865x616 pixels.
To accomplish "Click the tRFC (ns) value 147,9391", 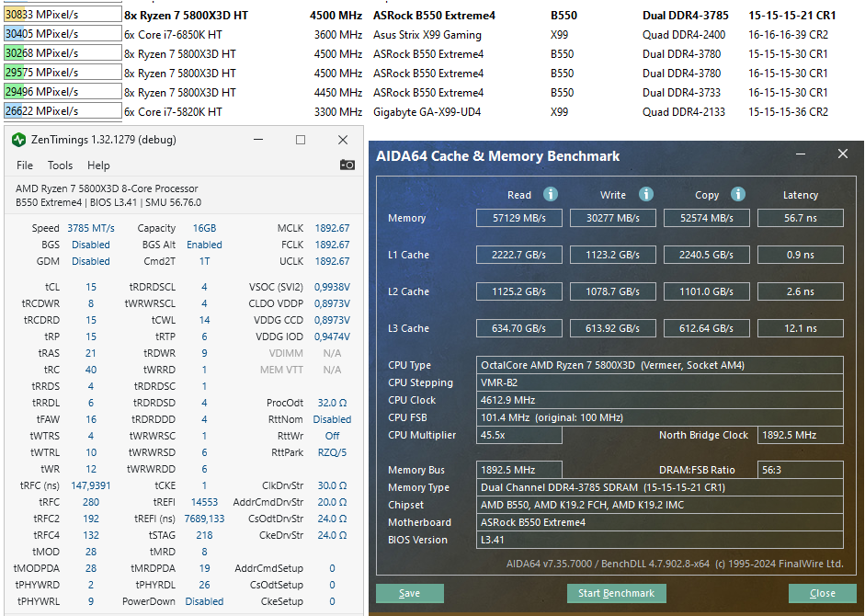I will point(91,485).
